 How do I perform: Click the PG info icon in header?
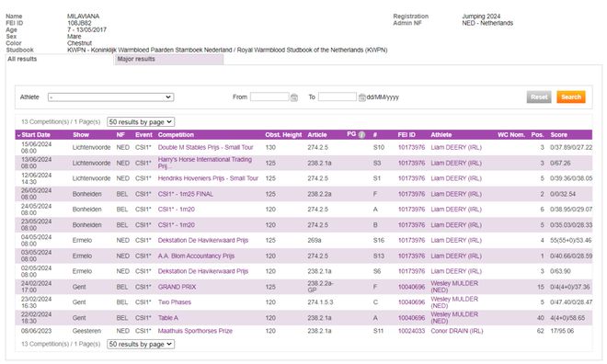coord(361,134)
